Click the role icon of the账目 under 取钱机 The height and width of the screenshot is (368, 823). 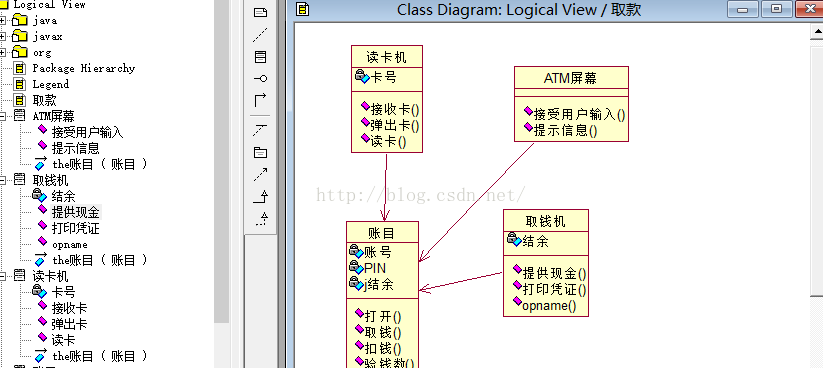point(40,259)
